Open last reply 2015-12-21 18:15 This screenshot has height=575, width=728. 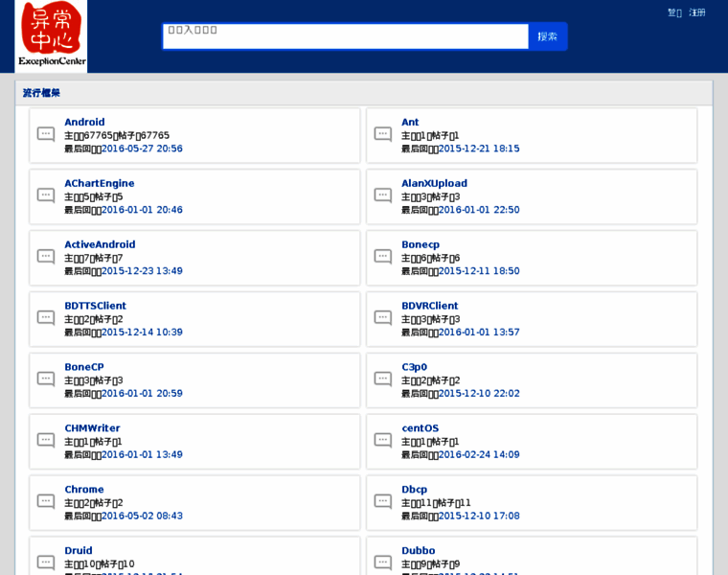pos(479,149)
